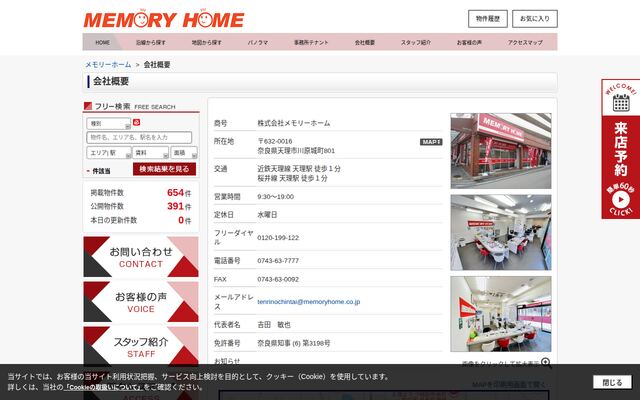This screenshot has height=400, width=640.
Task: Open パノラマ menu item
Action: (x=258, y=42)
